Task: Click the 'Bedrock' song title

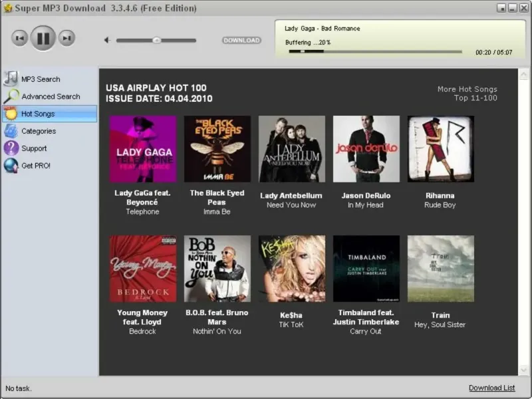Action: (x=142, y=331)
